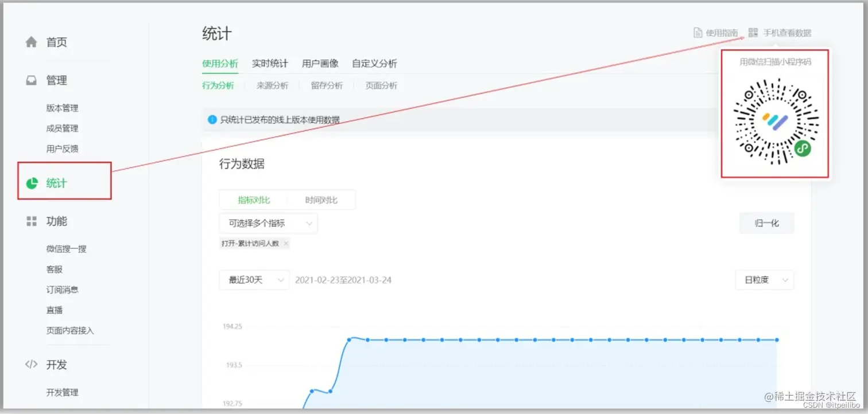This screenshot has height=414, width=868.
Task: Open the 功能 sidebar section
Action: coord(57,221)
